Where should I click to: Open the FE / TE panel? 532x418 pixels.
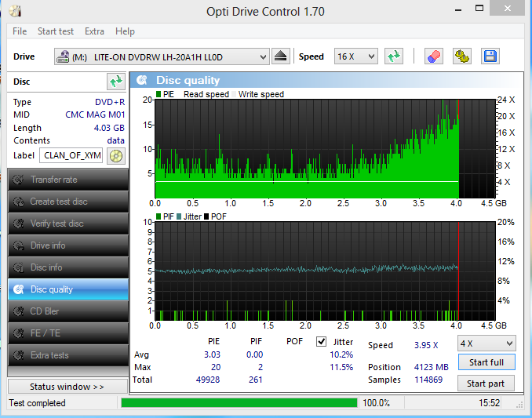(67, 333)
